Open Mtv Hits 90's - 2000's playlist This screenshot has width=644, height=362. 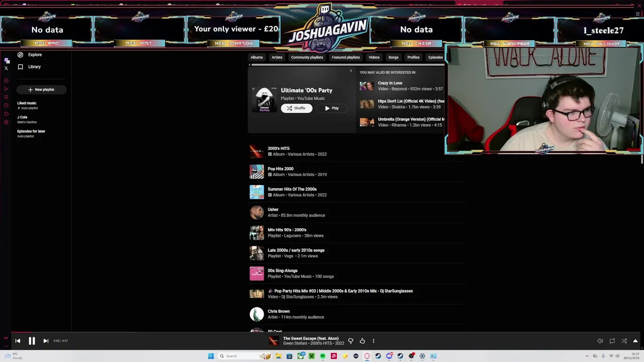pos(357,233)
